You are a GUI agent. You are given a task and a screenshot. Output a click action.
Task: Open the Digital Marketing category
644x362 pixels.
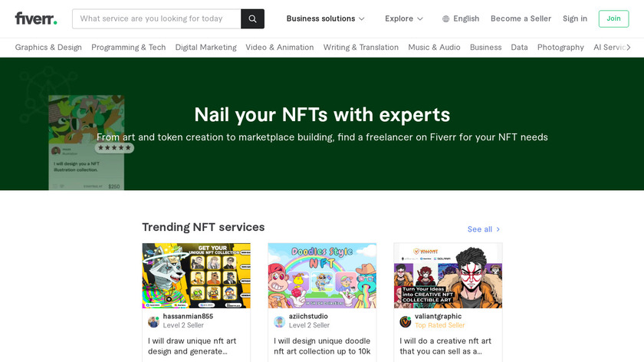point(205,48)
